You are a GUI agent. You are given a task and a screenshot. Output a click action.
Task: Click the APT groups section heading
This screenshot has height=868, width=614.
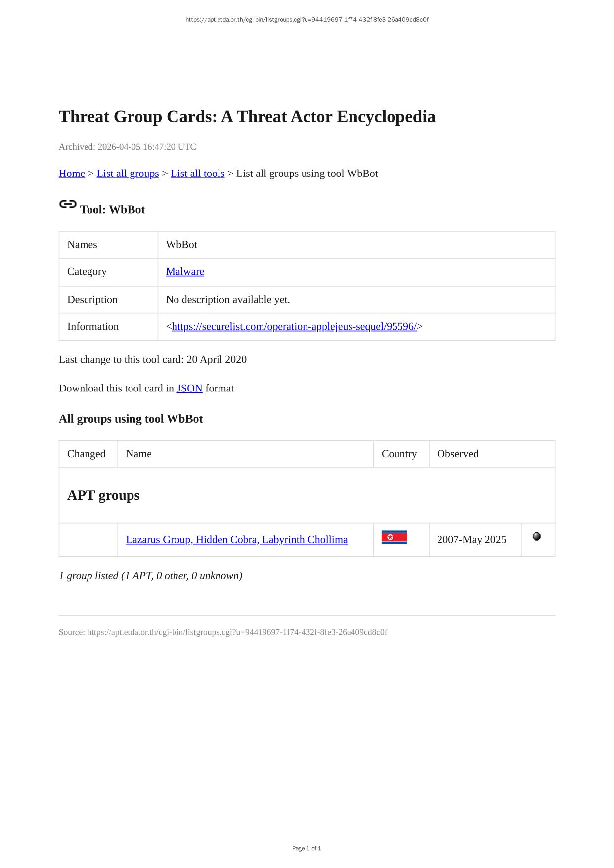(x=103, y=495)
